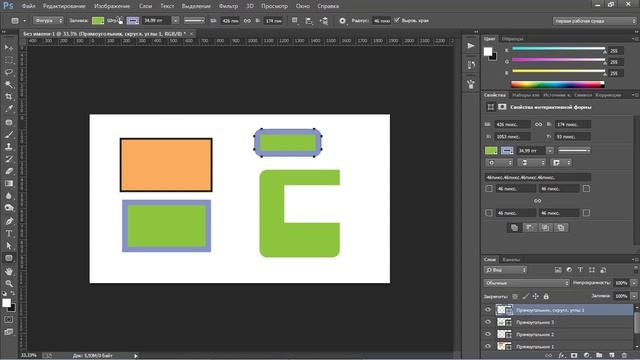Click combine shapes icon in Properties
Image resolution: width=640 pixels, height=360 pixels.
[x=514, y=228]
